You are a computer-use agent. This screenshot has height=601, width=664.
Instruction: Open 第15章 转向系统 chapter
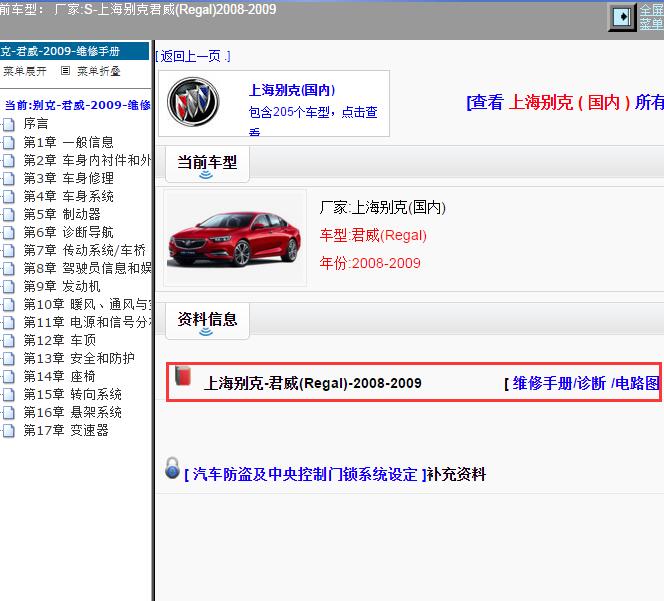tap(72, 394)
